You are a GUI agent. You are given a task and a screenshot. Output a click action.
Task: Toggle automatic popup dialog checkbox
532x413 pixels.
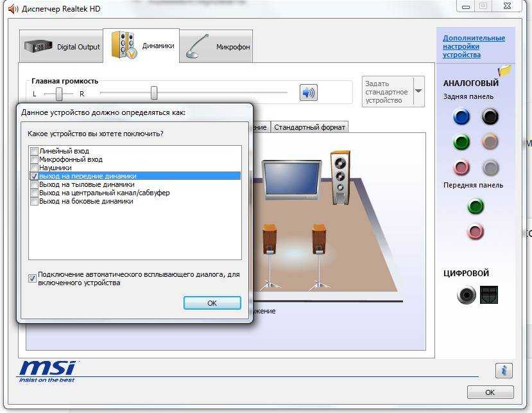(x=32, y=279)
